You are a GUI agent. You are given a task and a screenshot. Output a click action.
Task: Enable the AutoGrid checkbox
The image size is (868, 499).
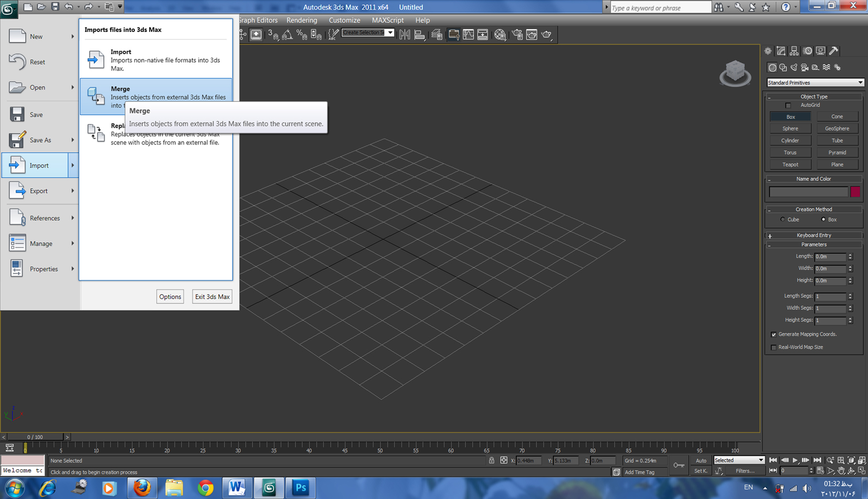click(788, 105)
